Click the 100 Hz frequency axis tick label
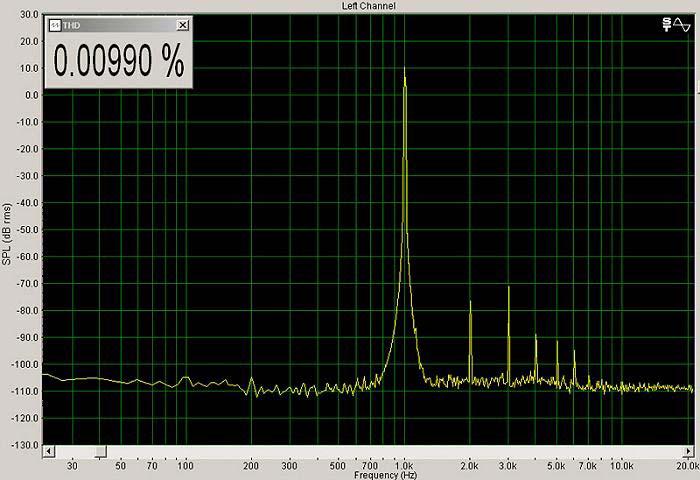 pos(184,466)
